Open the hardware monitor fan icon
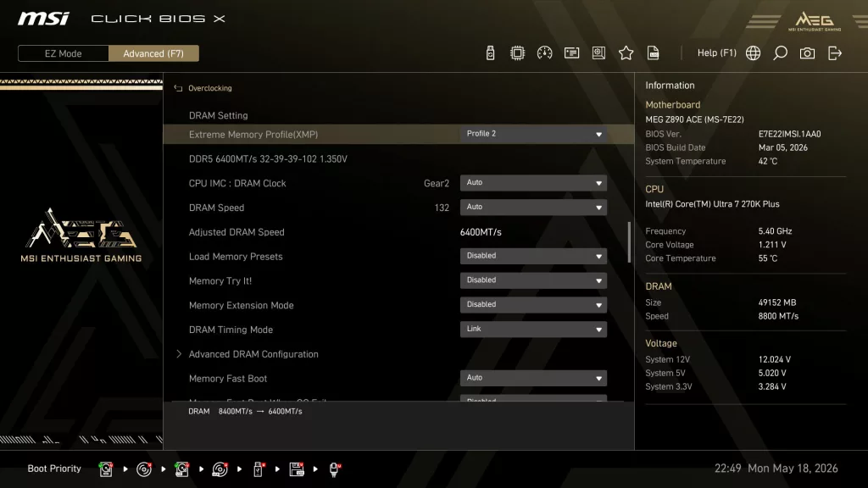The width and height of the screenshot is (868, 488). 598,53
